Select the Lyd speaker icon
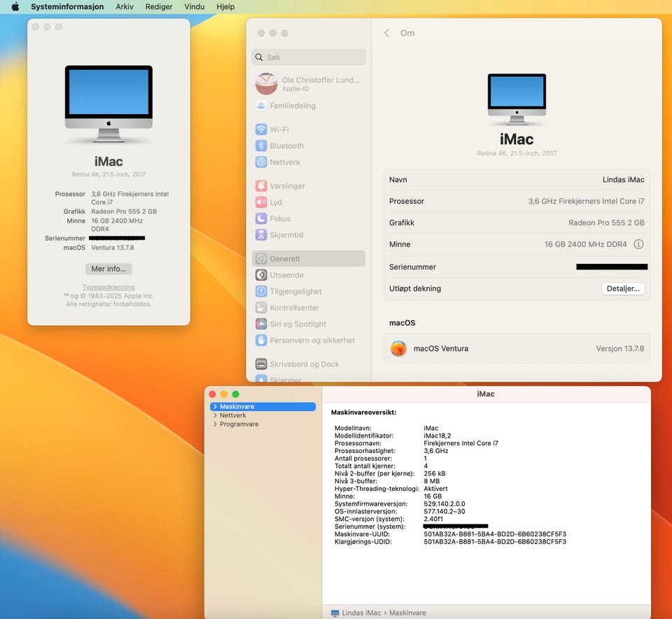672x619 pixels. pyautogui.click(x=261, y=202)
